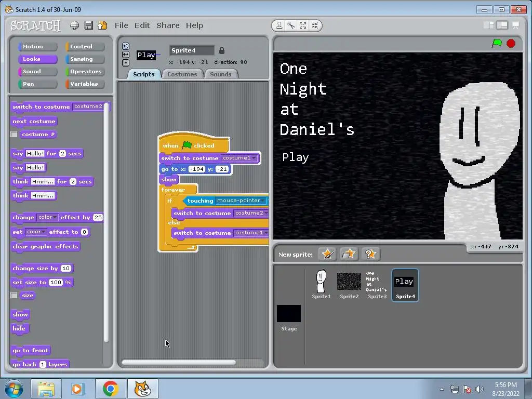
Task: Stop all scripts with red button
Action: (x=511, y=44)
